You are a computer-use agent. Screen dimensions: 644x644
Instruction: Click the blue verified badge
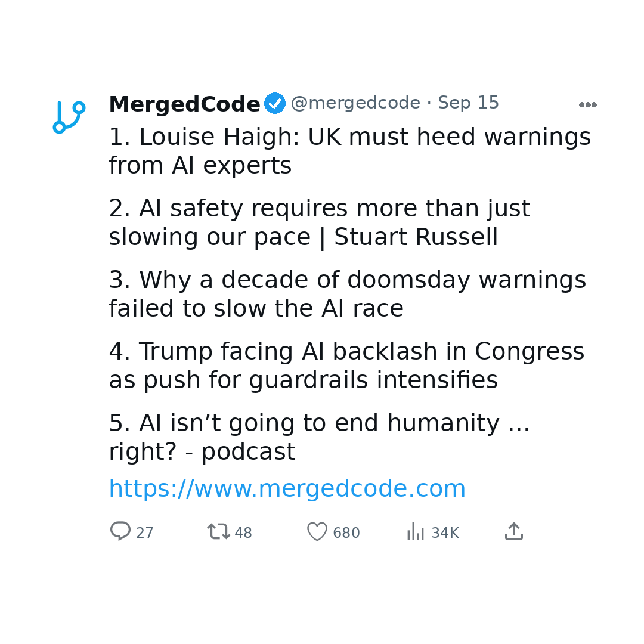275,103
